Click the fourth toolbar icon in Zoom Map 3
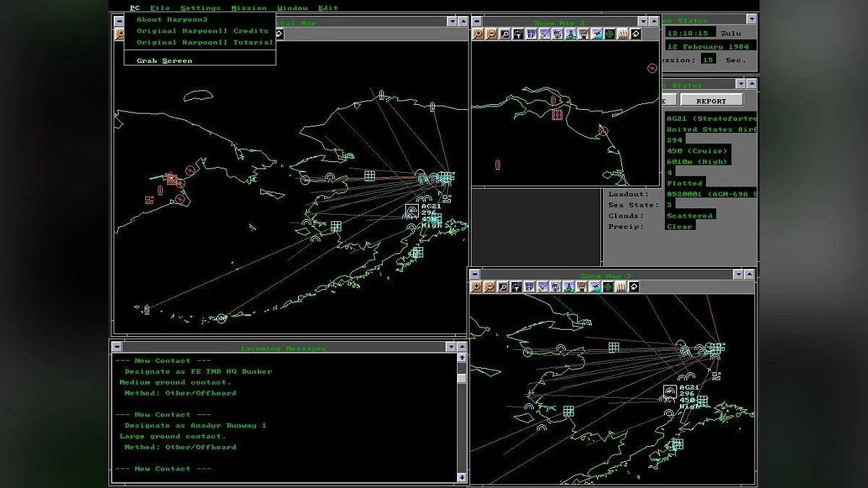Viewport: 868px width, 488px height. 516,287
